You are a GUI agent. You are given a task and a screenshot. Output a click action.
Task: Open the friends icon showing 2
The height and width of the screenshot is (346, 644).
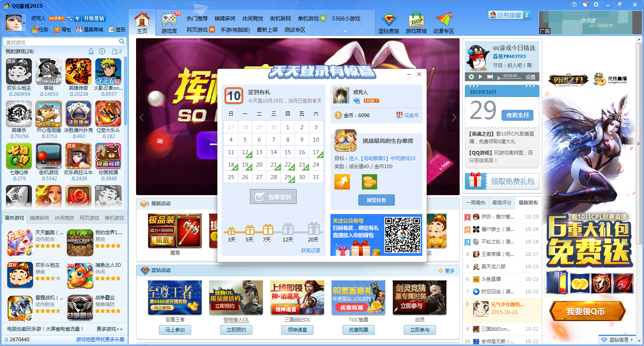pyautogui.click(x=116, y=51)
